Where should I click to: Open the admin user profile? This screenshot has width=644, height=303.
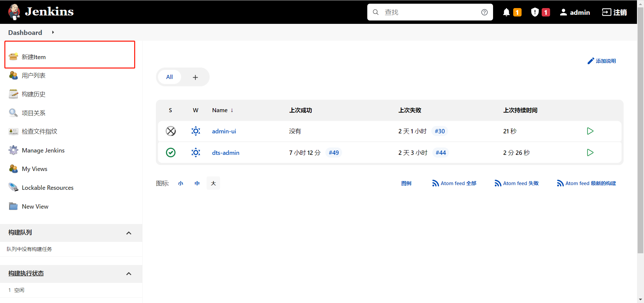(x=575, y=12)
